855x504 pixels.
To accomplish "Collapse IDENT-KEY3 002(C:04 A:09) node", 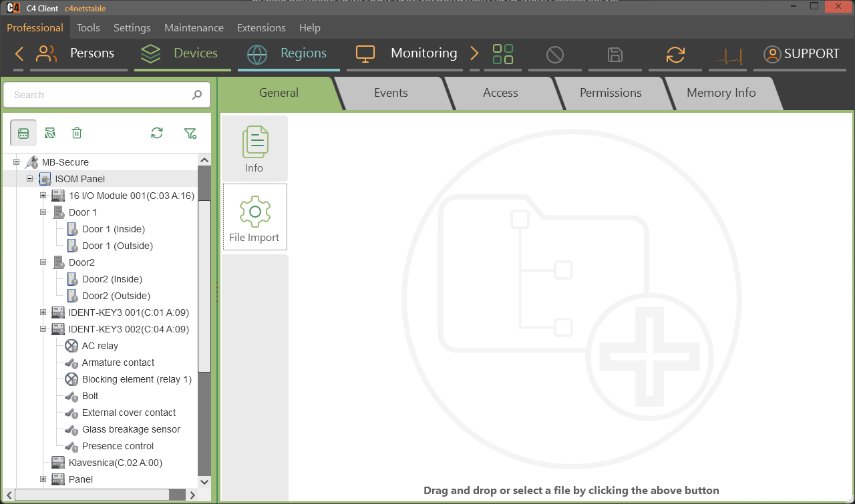I will tap(43, 329).
